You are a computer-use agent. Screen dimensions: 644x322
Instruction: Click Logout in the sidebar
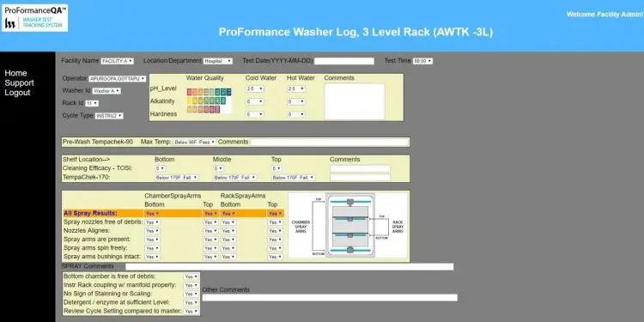[18, 93]
